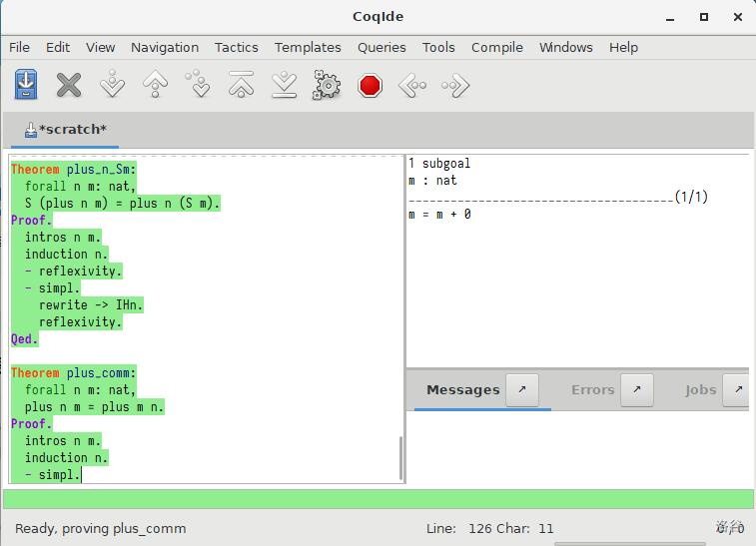756x546 pixels.
Task: Run proof to the end
Action: (284, 85)
